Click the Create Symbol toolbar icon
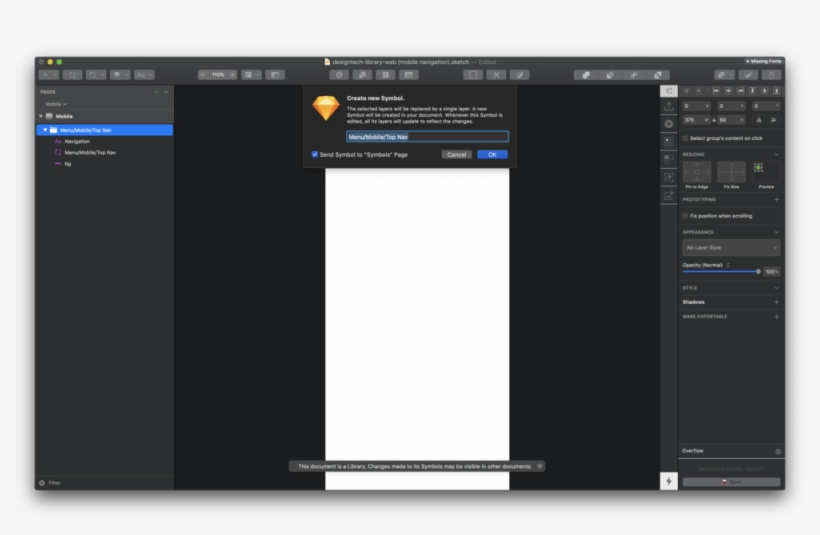 [x=72, y=75]
